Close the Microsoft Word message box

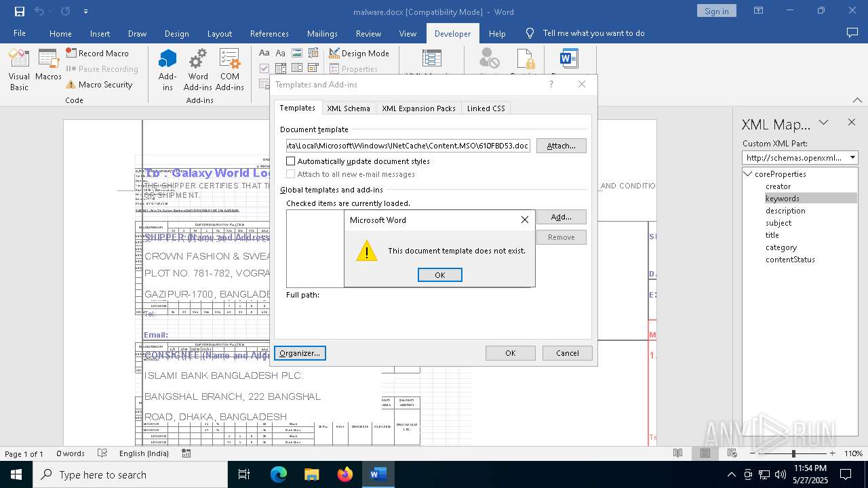(524, 220)
